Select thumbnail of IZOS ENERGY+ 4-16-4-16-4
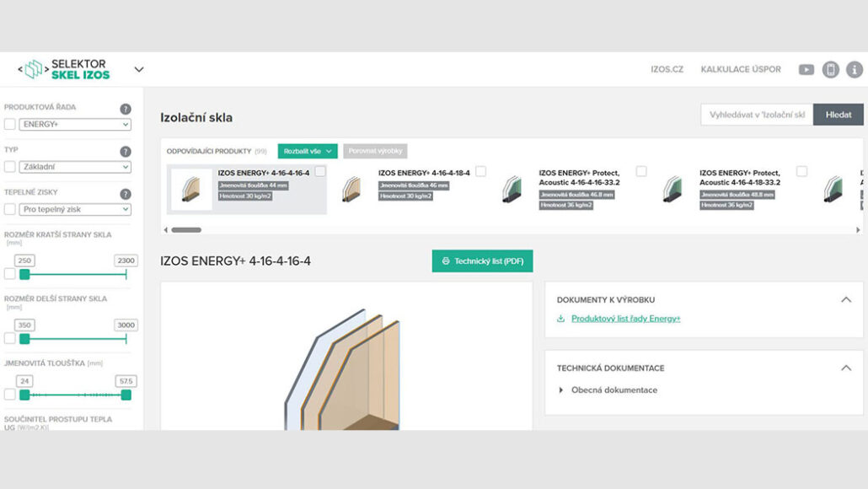The height and width of the screenshot is (489, 868). pos(191,190)
